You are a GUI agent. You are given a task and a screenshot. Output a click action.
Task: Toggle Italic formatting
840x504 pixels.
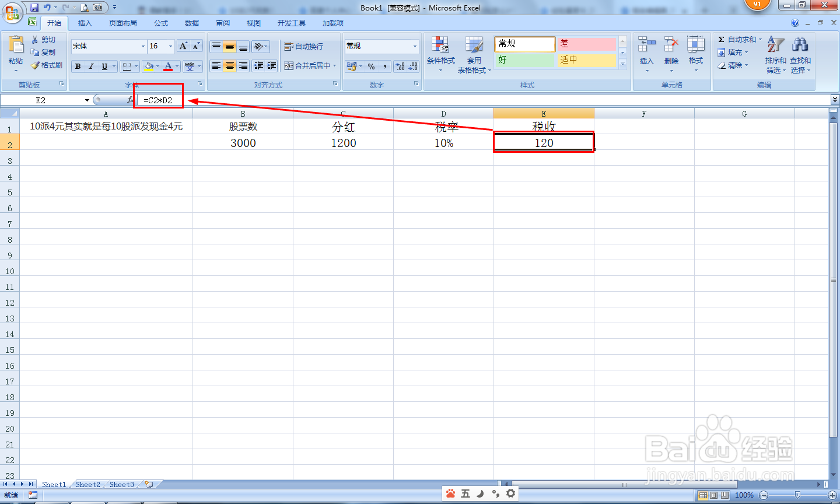91,66
